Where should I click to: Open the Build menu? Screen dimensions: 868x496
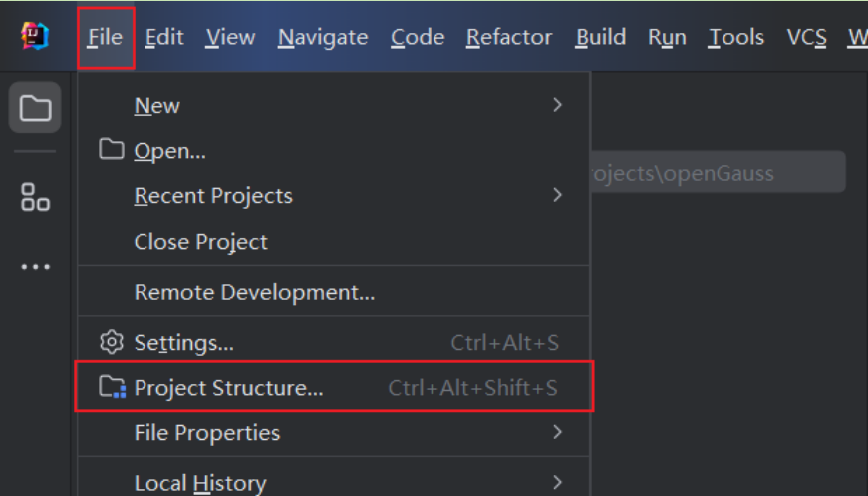pos(601,37)
